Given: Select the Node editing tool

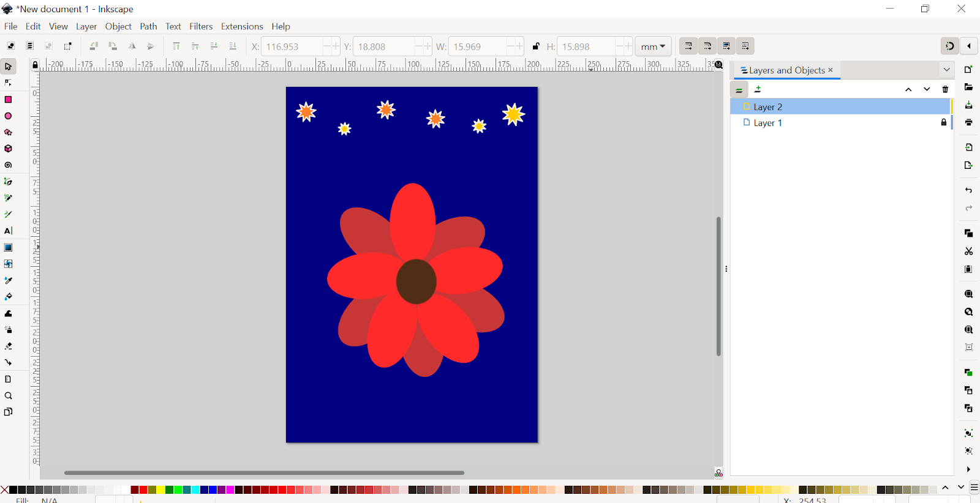Looking at the screenshot, I should pos(9,83).
